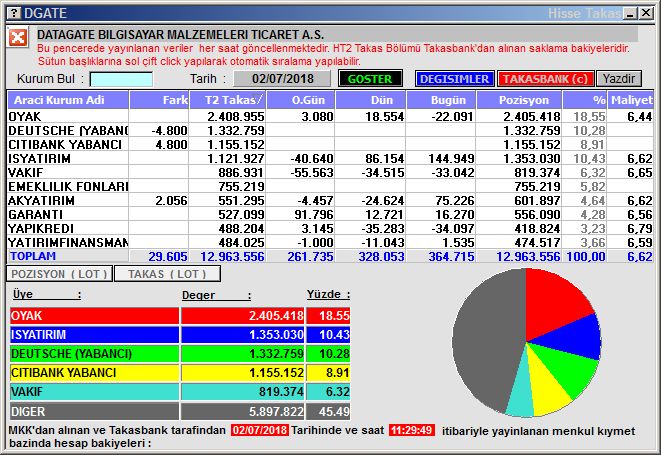Click cyan VAKIF legend bar
Image resolution: width=661 pixels, height=455 pixels.
94,392
